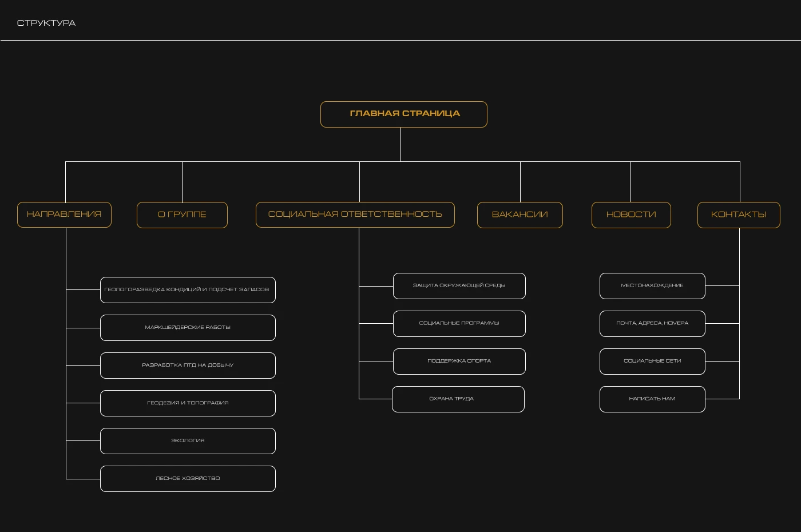Select the ВАКАНСИИ box
Screen dimensions: 801x532
[x=520, y=215]
